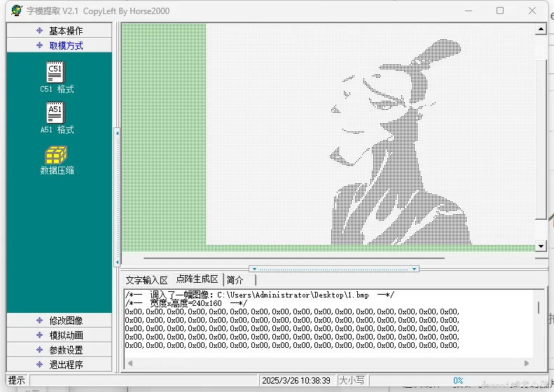The height and width of the screenshot is (392, 554).
Task: Open the 修改图像 panel
Action: pos(60,321)
